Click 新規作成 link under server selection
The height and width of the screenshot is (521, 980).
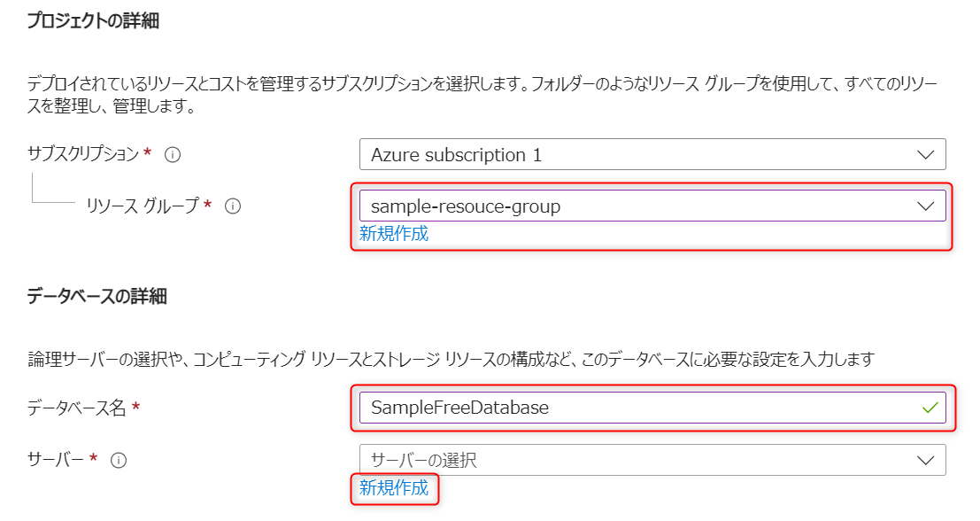[x=394, y=487]
